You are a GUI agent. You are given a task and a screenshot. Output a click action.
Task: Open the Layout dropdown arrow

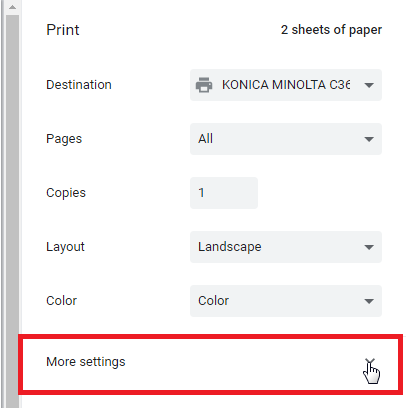click(x=369, y=247)
